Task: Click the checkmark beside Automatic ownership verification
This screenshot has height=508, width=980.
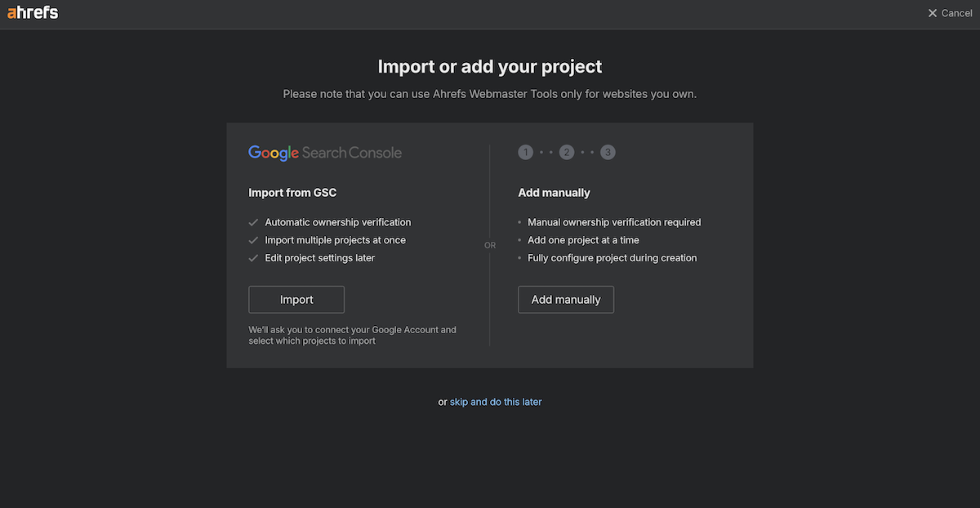Action: [x=253, y=221]
